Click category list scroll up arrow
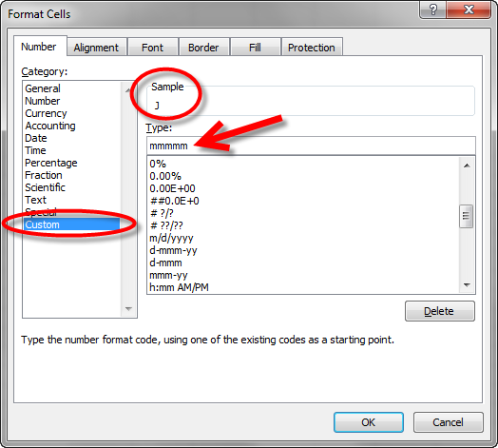The width and height of the screenshot is (498, 448). tap(128, 90)
